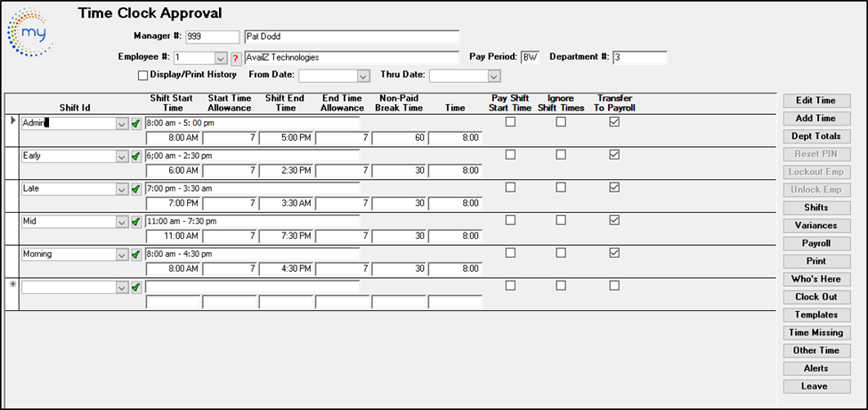868x410 pixels.
Task: Click the red question mark employee lookup icon
Action: tap(236, 58)
